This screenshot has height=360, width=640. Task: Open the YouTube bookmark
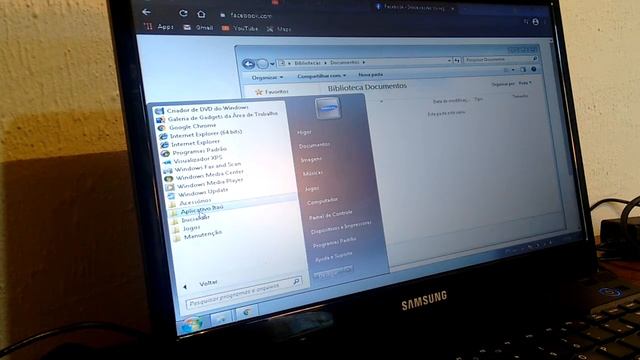240,28
